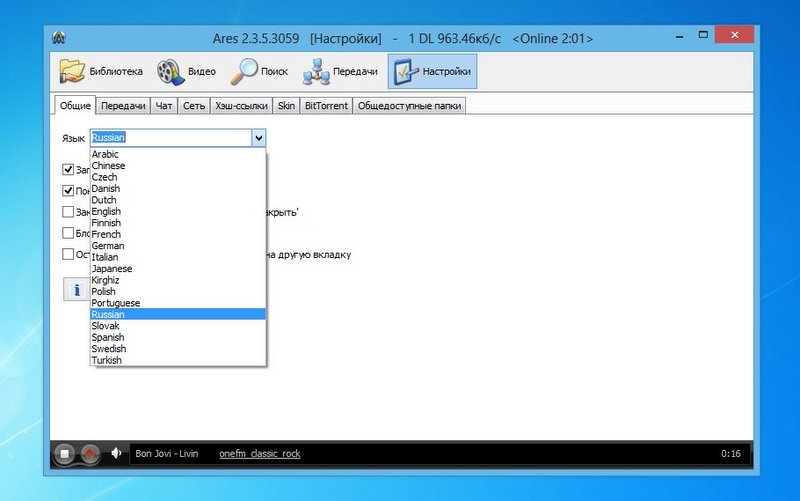Pick the highlighted Russian list entry

point(178,314)
